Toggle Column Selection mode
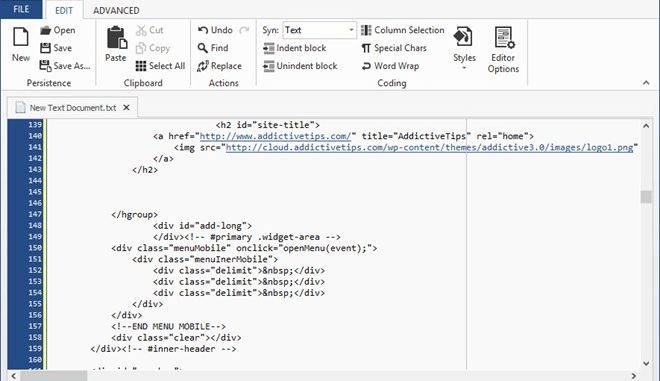 [x=403, y=30]
